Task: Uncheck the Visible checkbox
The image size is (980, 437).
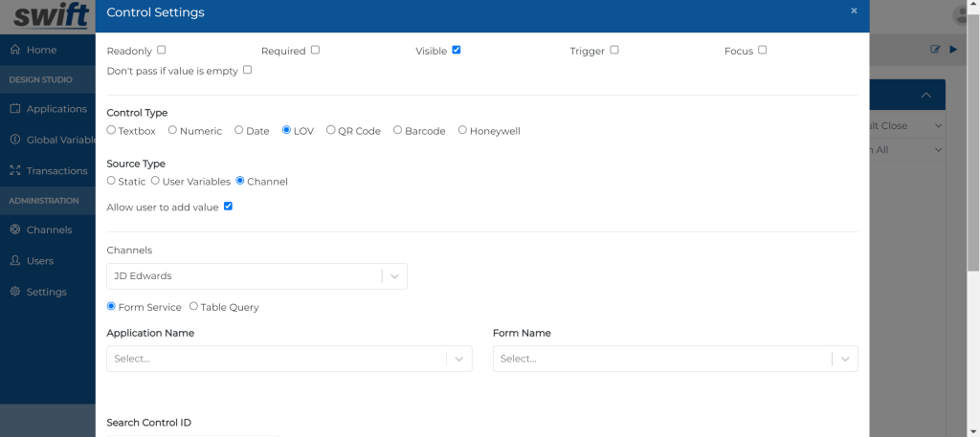Action: (x=457, y=50)
